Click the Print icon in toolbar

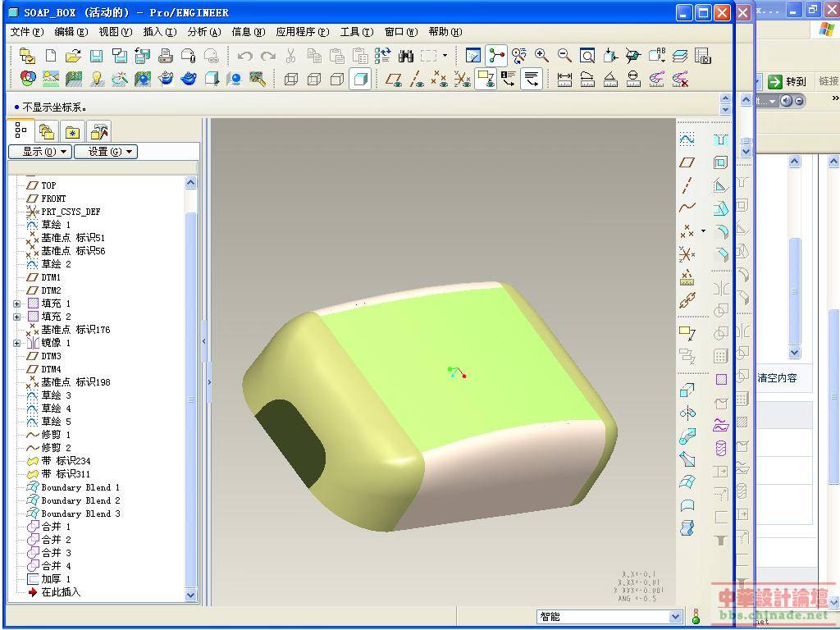coord(165,56)
